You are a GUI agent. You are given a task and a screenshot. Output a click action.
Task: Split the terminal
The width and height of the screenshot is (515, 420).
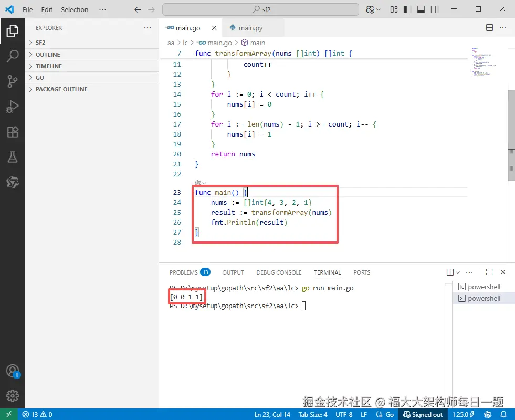450,272
